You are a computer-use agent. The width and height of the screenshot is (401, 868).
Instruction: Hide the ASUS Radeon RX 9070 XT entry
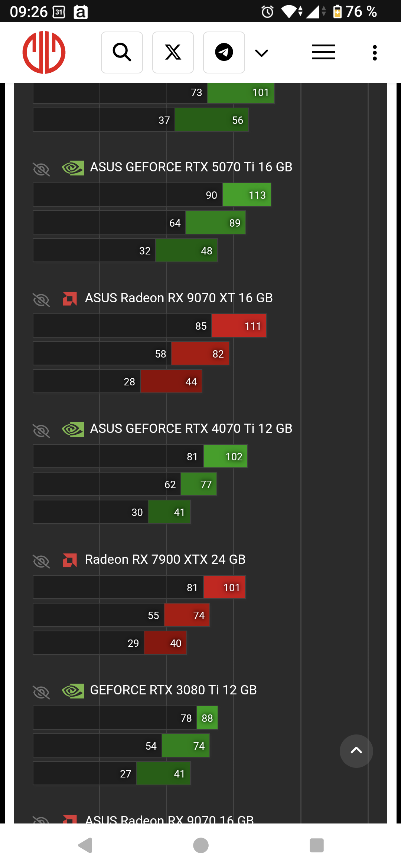41,300
